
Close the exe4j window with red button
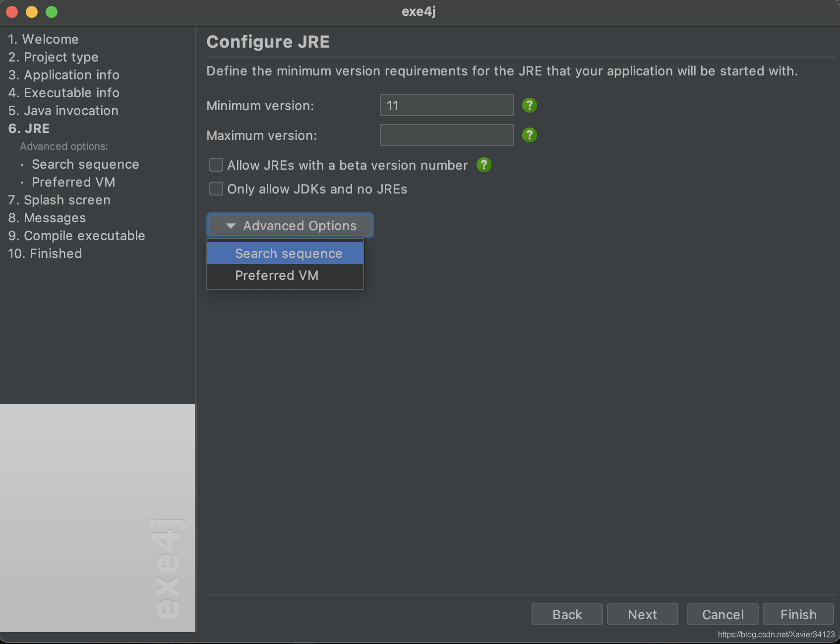[x=12, y=12]
